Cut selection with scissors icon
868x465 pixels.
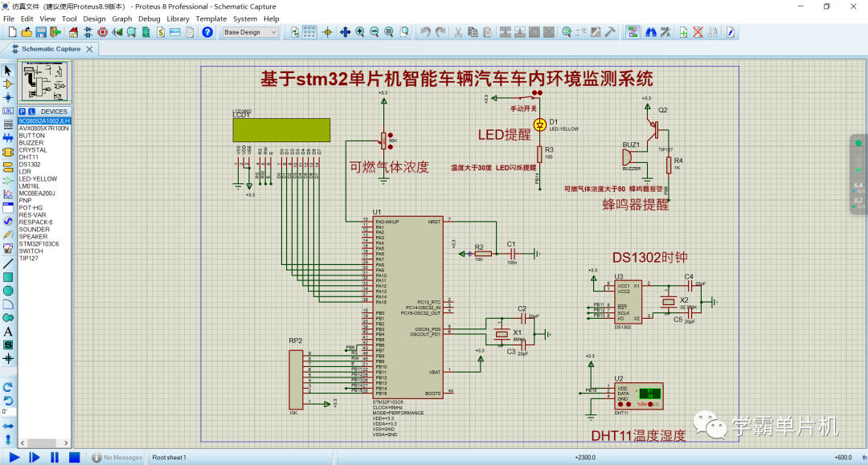pyautogui.click(x=458, y=33)
